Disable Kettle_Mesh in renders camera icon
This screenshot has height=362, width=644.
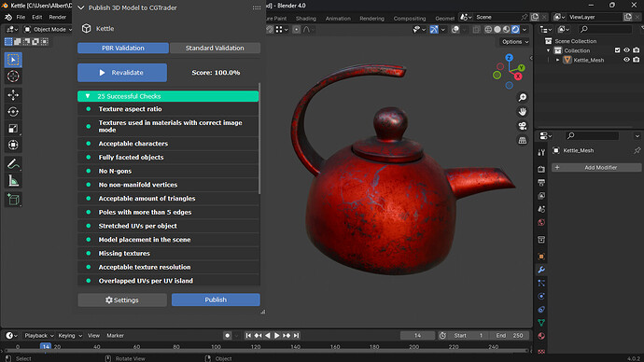coord(637,60)
